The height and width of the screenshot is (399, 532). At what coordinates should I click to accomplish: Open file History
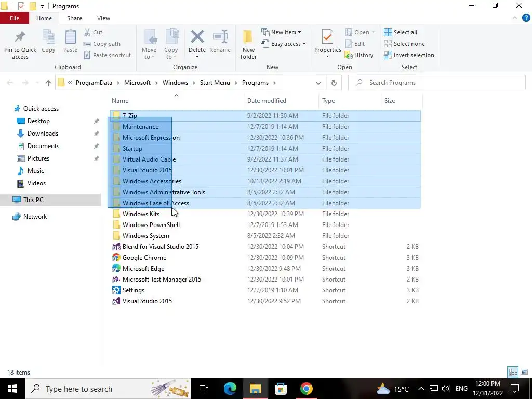point(359,55)
